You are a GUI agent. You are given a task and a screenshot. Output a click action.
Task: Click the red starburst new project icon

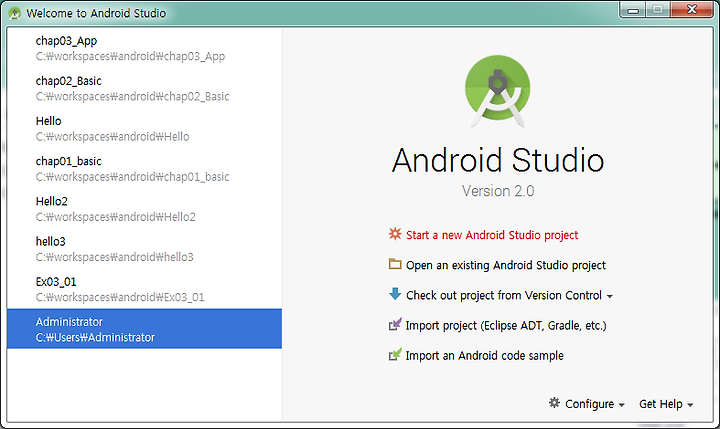click(395, 234)
